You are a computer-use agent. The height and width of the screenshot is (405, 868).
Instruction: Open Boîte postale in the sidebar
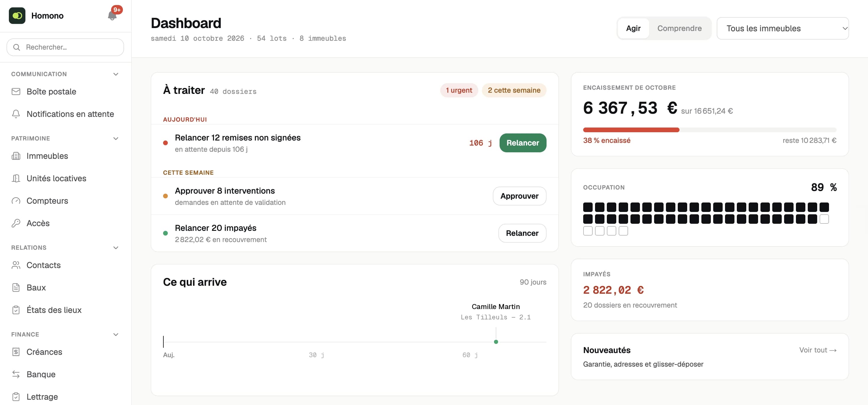coord(65,91)
